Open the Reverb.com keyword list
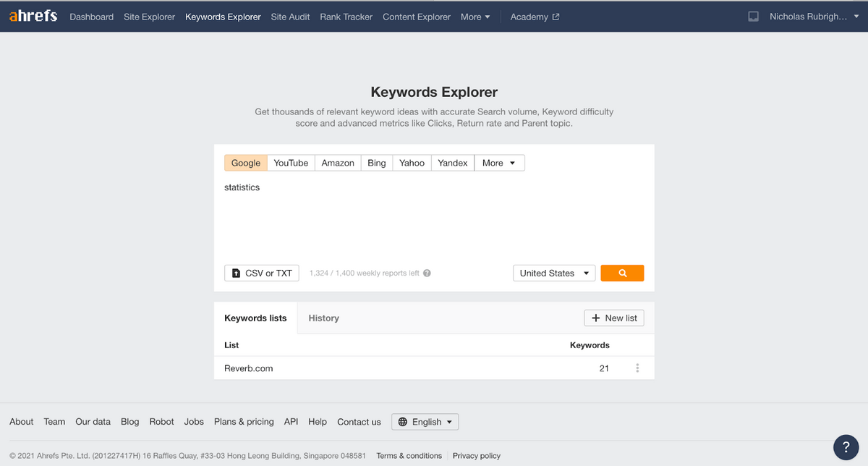Screen dimensions: 868x466 (249, 368)
